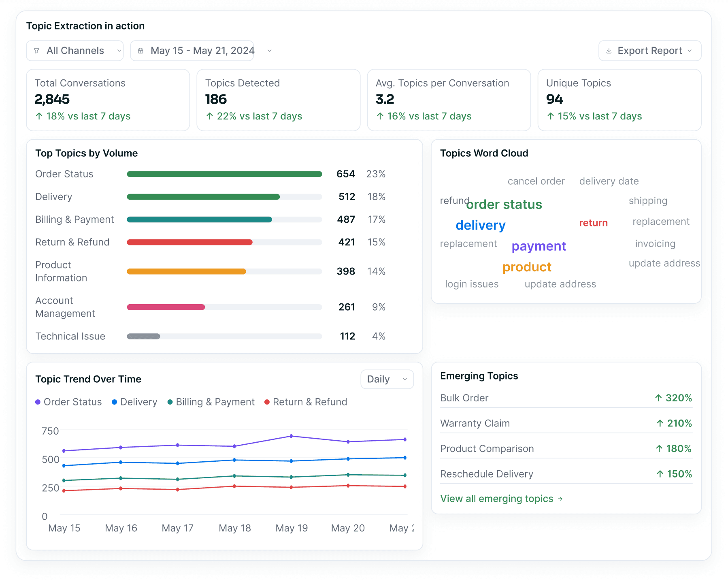Toggle the Delivery series in chart legend
This screenshot has height=582, width=728.
134,402
